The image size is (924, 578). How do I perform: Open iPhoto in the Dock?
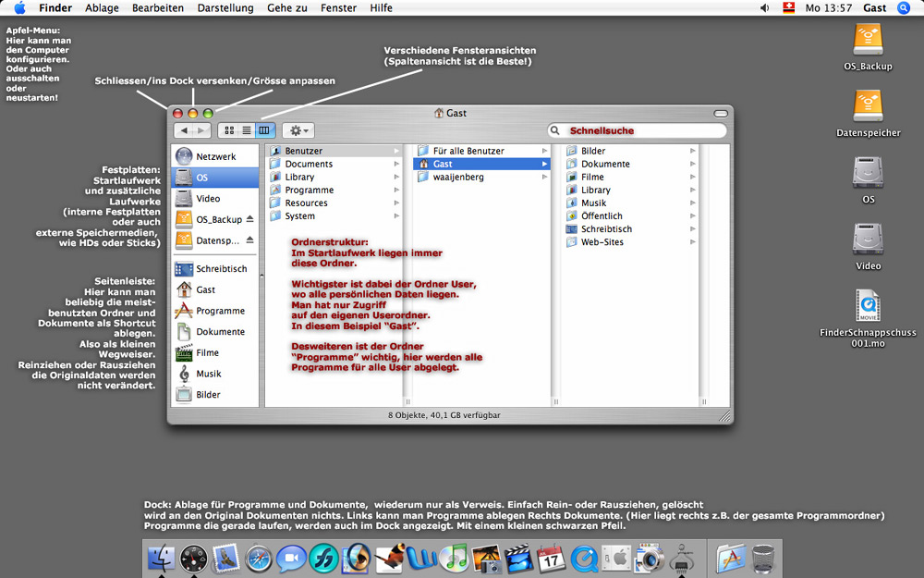tap(487, 558)
